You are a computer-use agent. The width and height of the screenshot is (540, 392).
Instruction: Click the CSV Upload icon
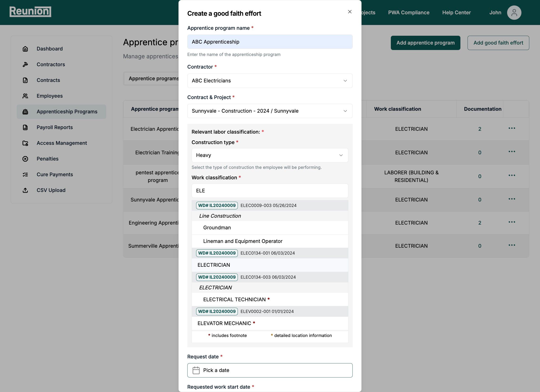click(25, 190)
